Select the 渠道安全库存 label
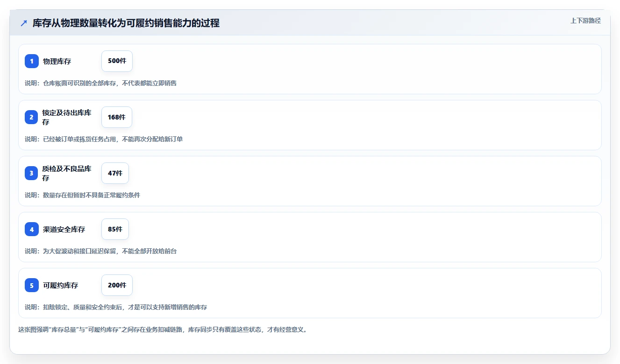Image resolution: width=620 pixels, height=364 pixels. tap(64, 229)
